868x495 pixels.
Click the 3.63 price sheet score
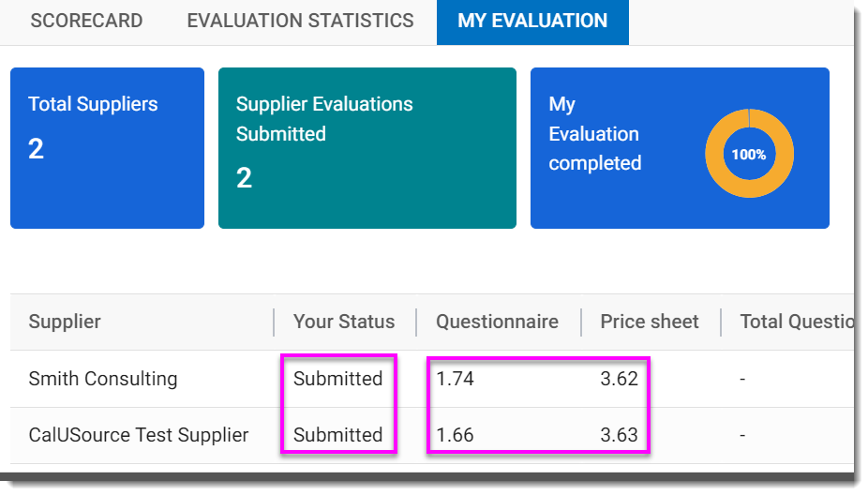click(619, 435)
